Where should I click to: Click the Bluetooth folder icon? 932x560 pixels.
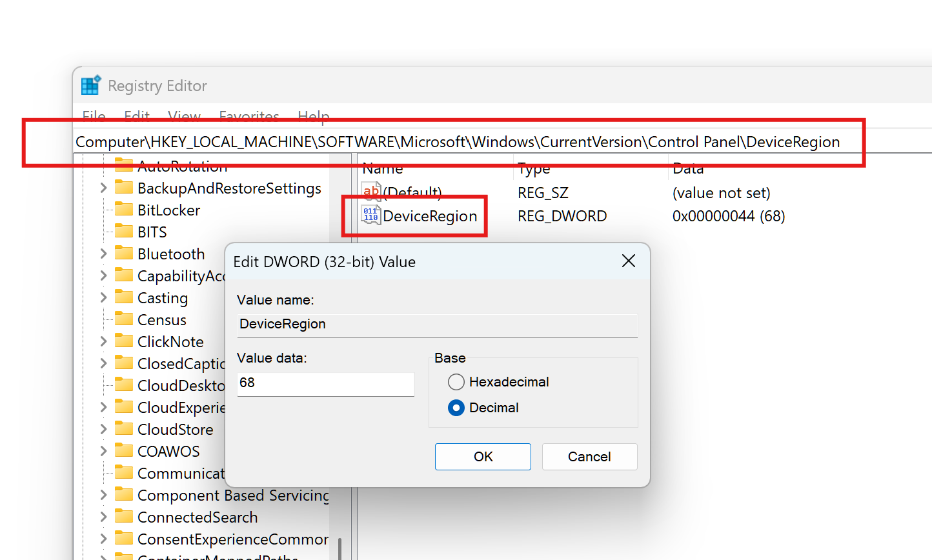point(123,254)
